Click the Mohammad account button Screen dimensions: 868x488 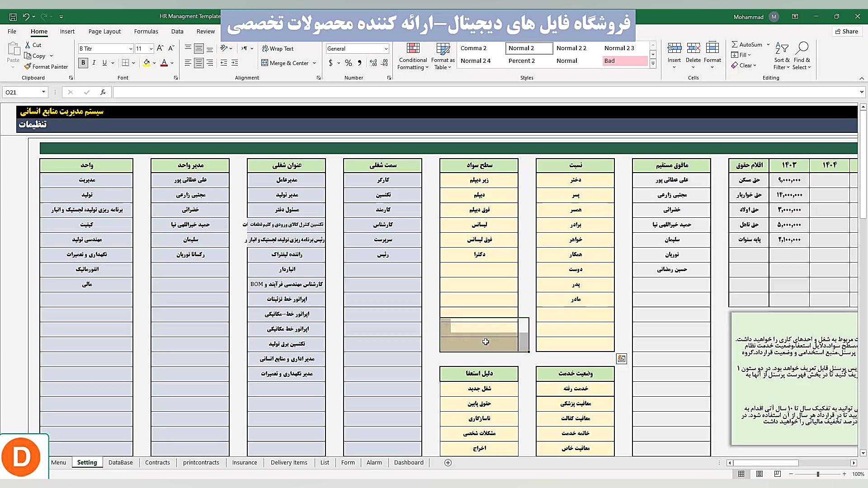click(756, 17)
